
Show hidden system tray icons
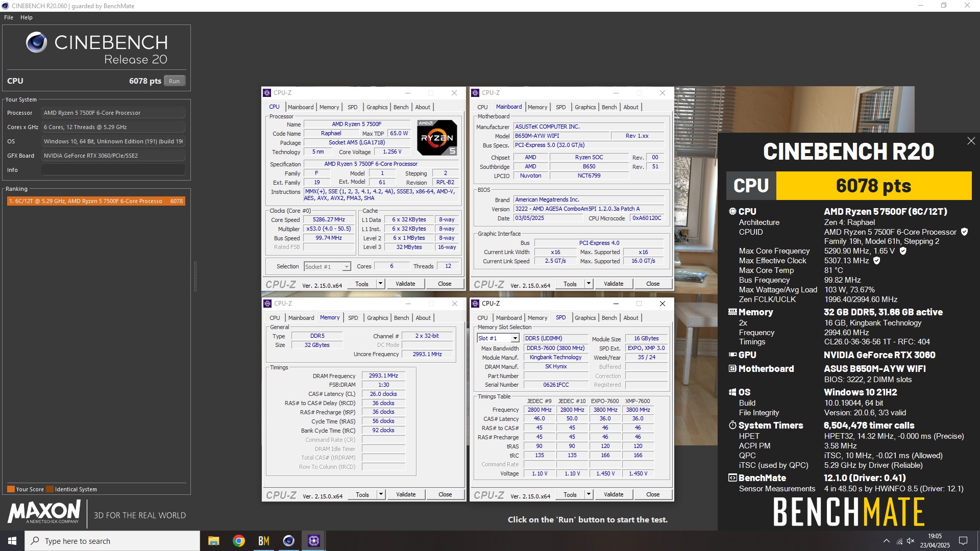click(x=887, y=541)
